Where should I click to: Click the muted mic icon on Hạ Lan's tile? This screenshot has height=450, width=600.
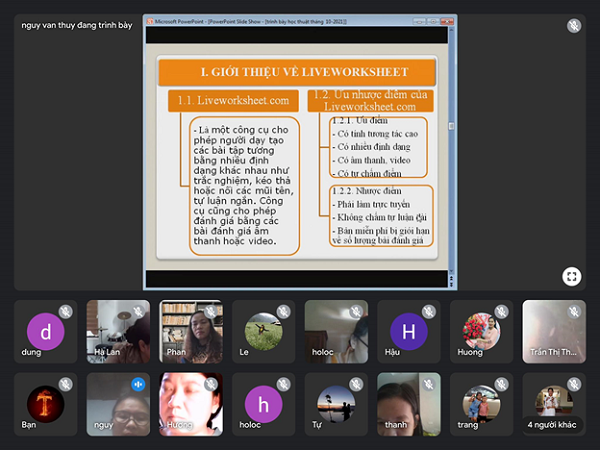pyautogui.click(x=138, y=312)
